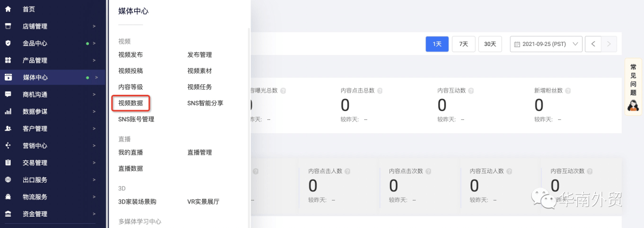Expand 店铺管理 submenu arrow
This screenshot has width=644, height=228.
(94, 26)
